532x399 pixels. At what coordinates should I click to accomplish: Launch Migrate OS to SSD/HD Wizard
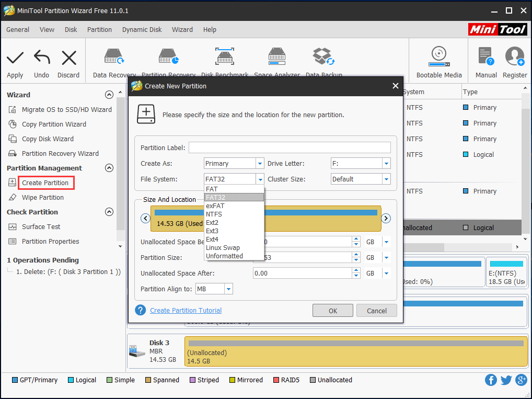[66, 110]
